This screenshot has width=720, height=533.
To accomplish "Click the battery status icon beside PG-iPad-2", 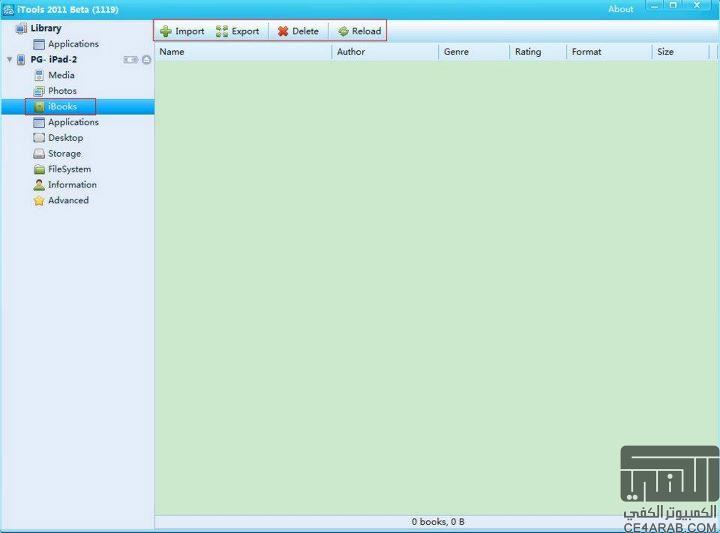I will click(x=130, y=60).
